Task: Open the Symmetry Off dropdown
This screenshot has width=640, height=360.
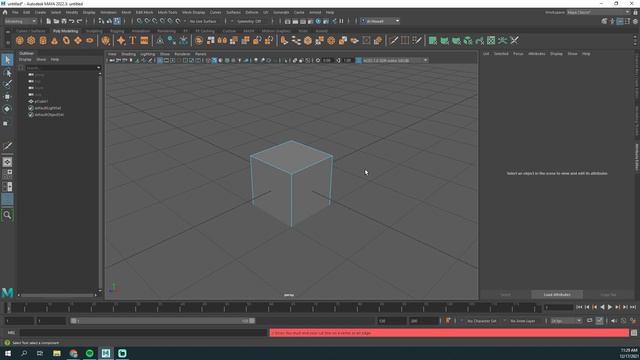Action: coord(250,21)
